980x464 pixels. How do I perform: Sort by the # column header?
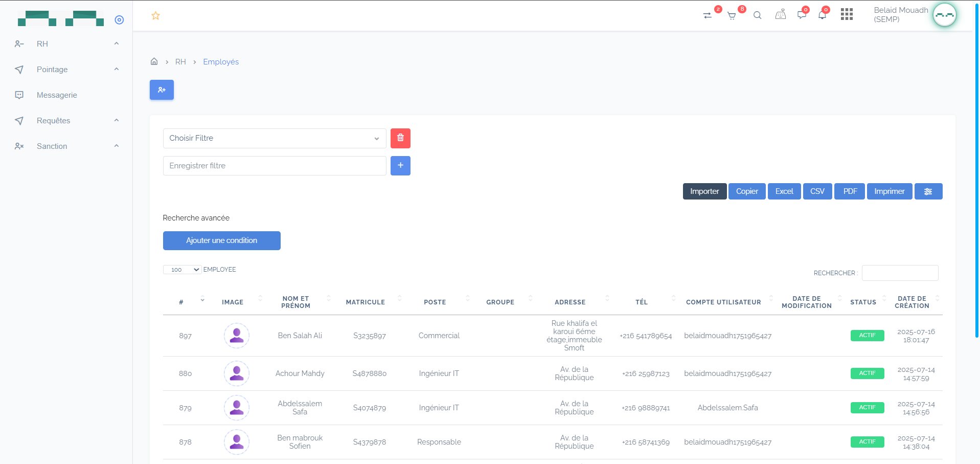coord(185,302)
